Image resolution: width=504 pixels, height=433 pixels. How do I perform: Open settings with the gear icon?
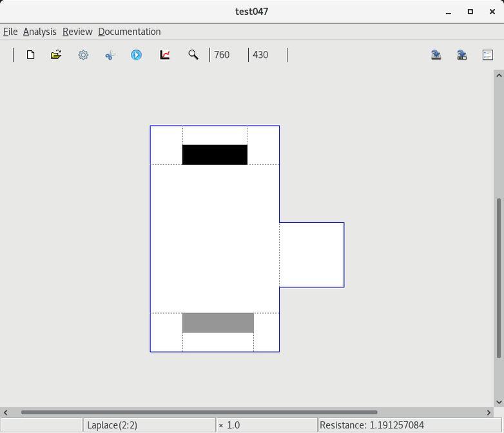tap(83, 55)
